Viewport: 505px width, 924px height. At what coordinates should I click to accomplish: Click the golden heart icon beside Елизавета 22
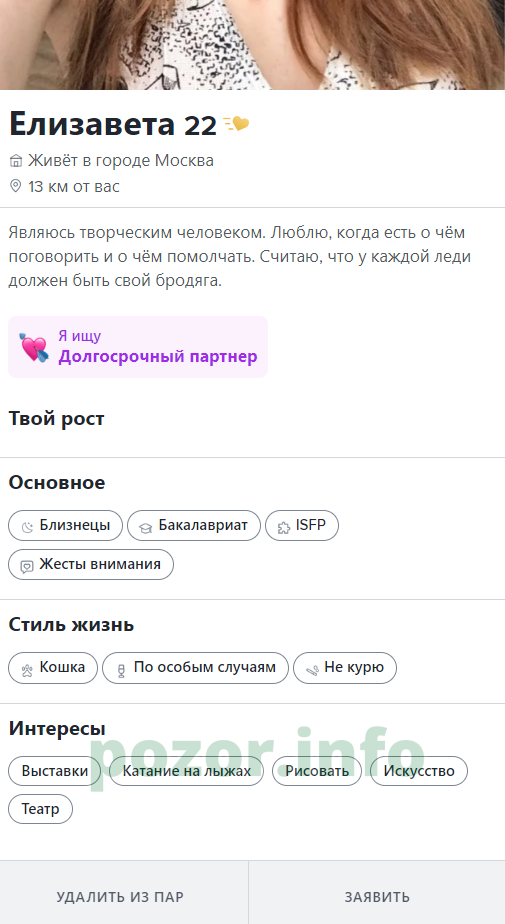click(x=236, y=124)
